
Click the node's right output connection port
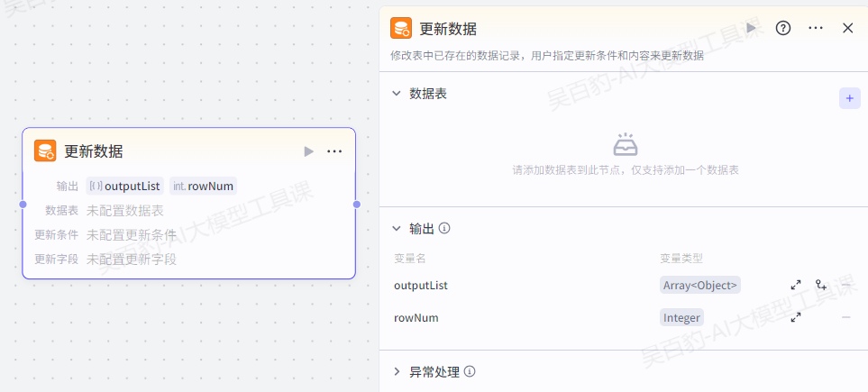[357, 205]
